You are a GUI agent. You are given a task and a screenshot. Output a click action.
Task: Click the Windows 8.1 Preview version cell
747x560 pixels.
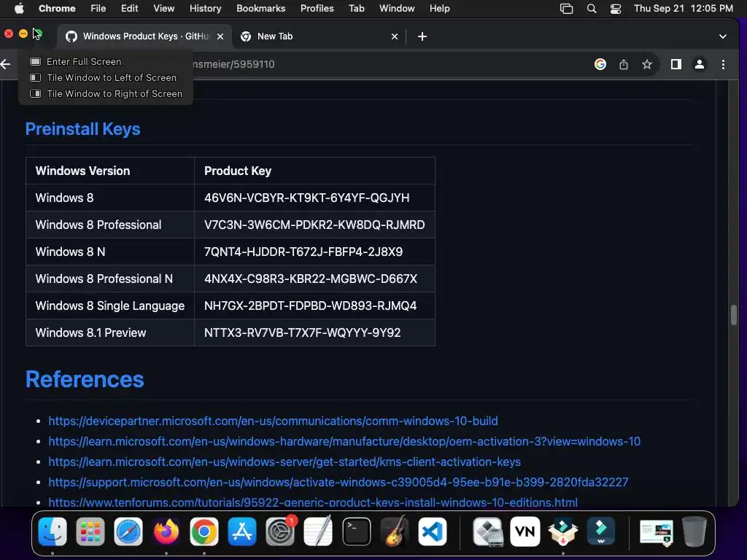point(110,332)
